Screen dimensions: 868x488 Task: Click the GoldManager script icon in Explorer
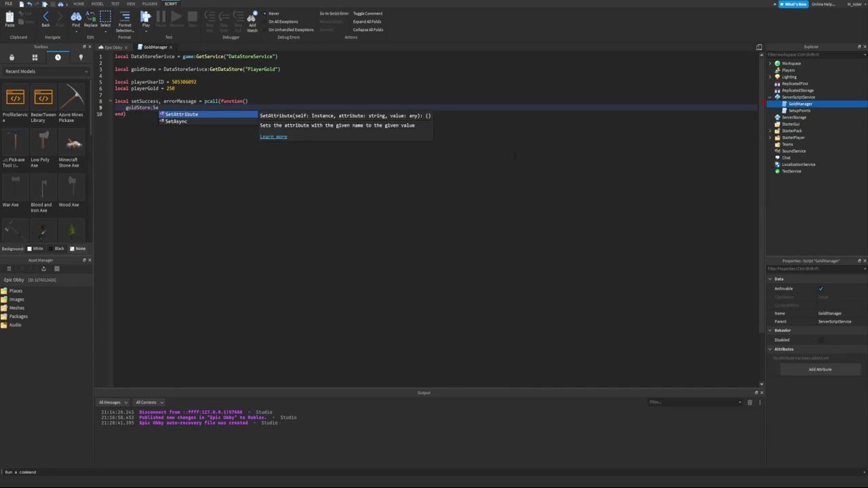pos(785,104)
